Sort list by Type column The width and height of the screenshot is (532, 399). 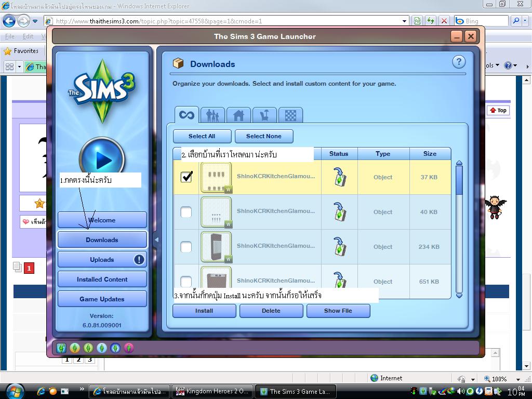[383, 154]
